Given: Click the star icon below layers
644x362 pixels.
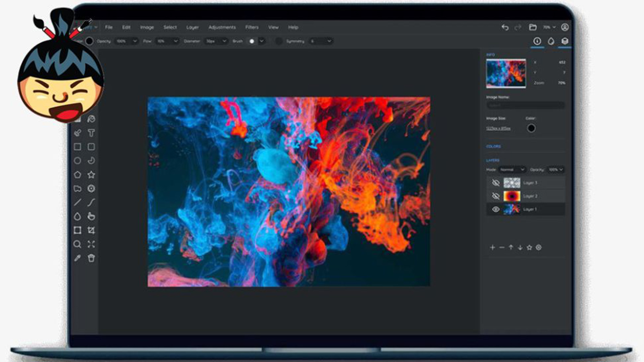Looking at the screenshot, I should (x=529, y=247).
